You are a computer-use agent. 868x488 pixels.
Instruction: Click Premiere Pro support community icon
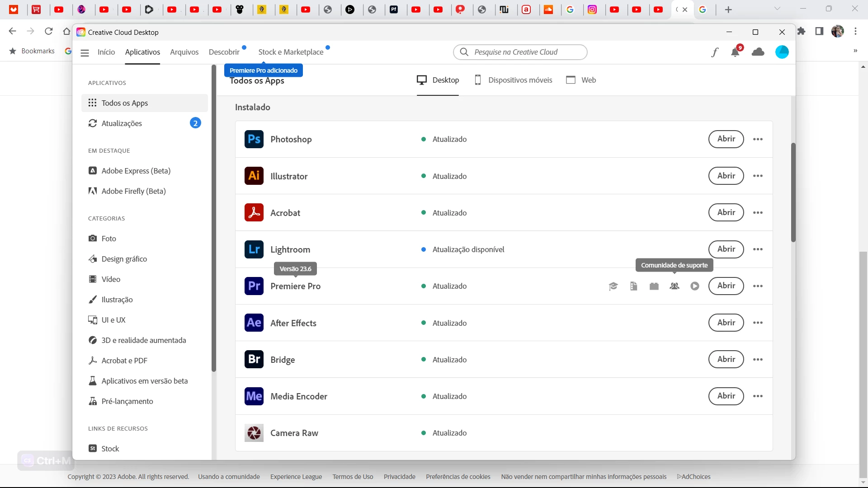[675, 286]
